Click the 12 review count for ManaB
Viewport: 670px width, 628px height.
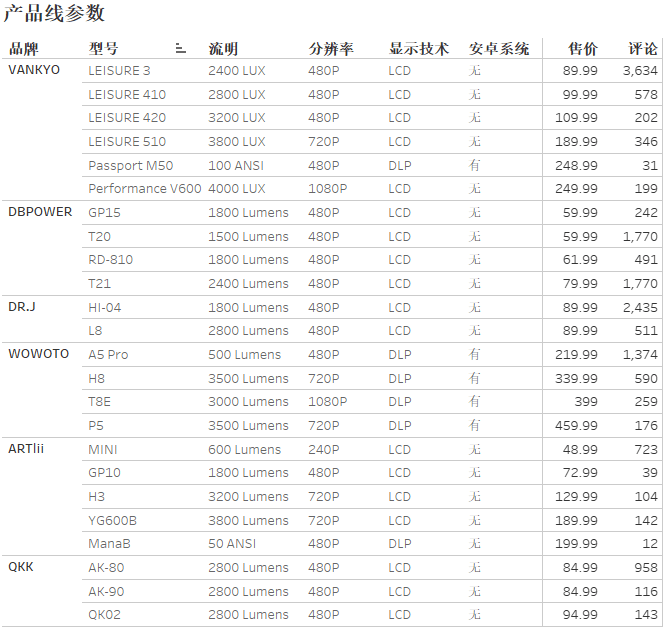[x=650, y=543]
